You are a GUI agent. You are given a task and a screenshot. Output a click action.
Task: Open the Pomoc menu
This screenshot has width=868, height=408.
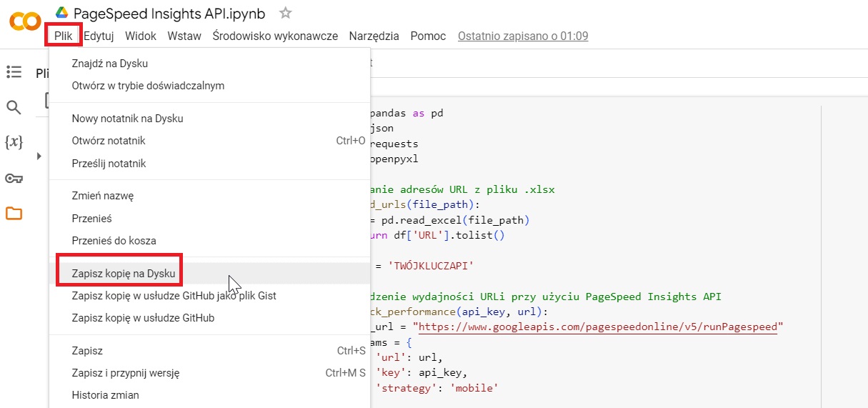428,36
